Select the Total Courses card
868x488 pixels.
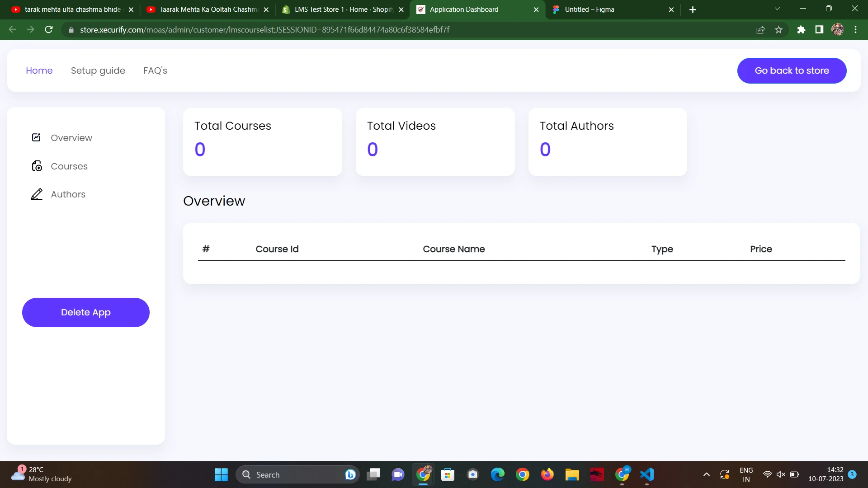point(263,142)
